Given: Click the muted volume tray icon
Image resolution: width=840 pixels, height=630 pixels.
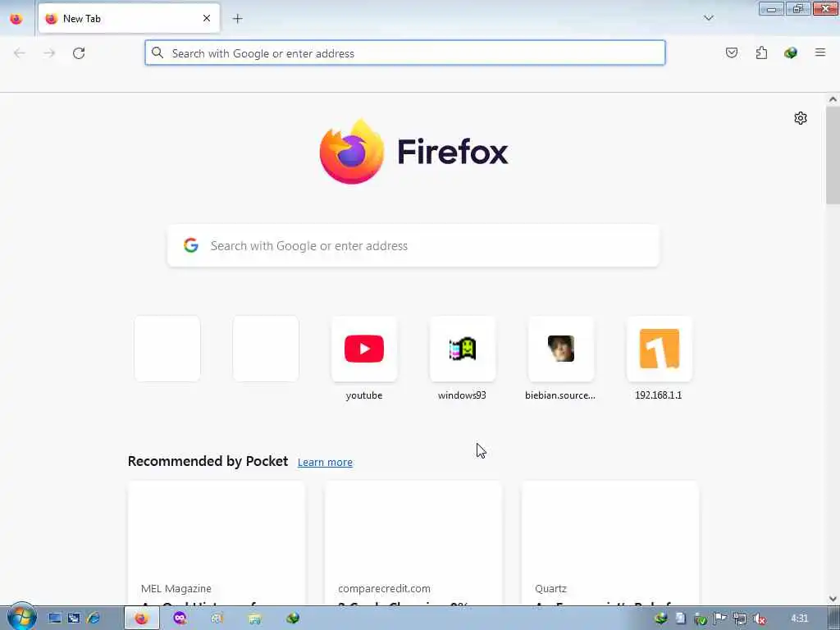Looking at the screenshot, I should 759,619.
